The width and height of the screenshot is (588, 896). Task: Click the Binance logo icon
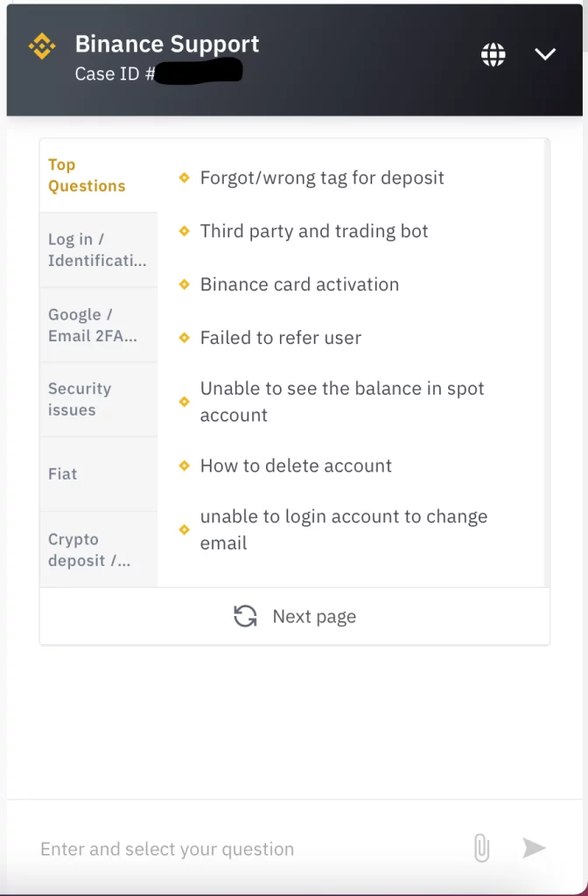click(42, 46)
